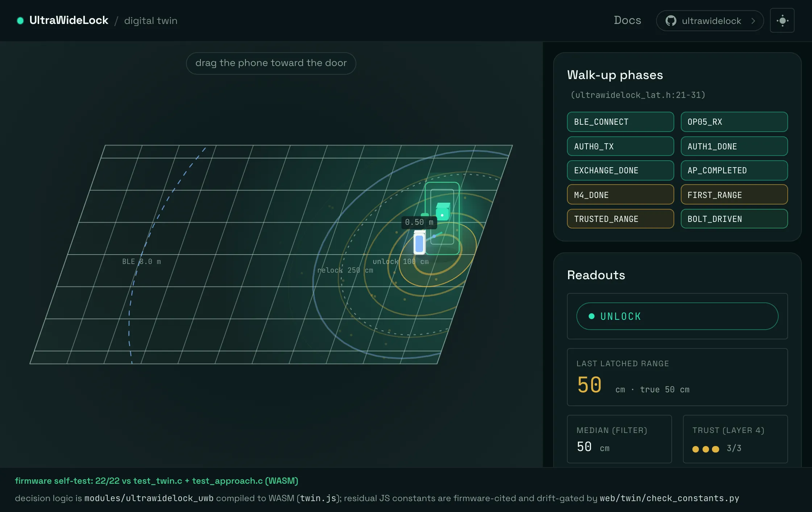Click the green status dot beside UltraWideLock

20,21
